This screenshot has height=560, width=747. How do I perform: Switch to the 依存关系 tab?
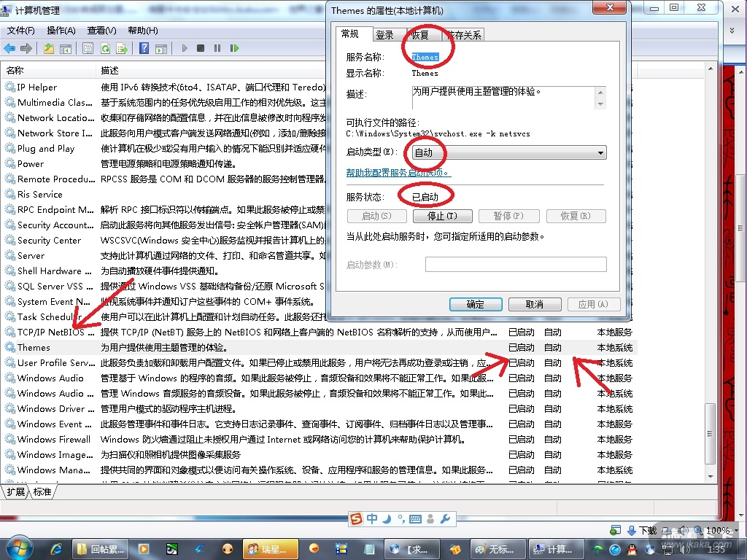tap(463, 35)
